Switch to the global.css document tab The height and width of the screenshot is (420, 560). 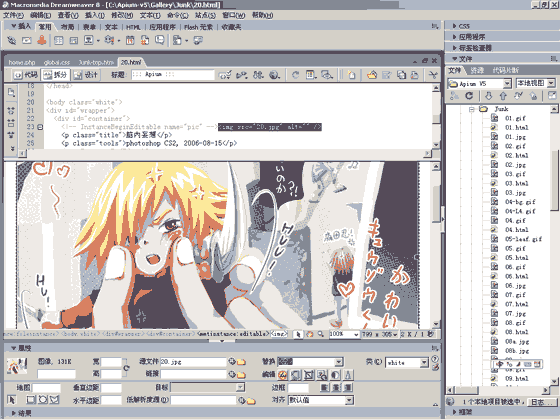[57, 62]
